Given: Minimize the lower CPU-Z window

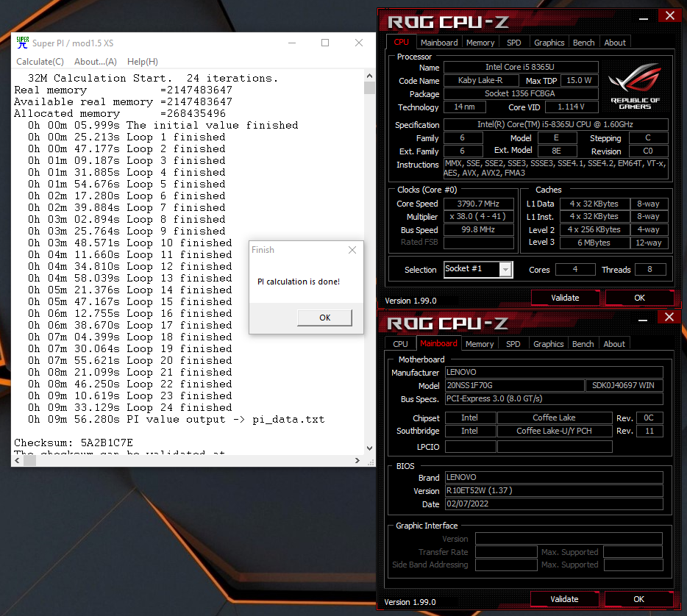Looking at the screenshot, I should pos(643,319).
